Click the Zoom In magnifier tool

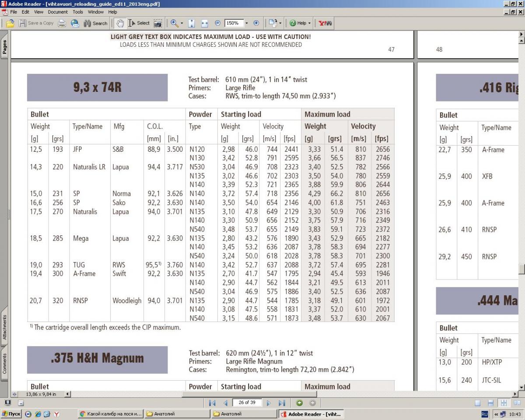pyautogui.click(x=175, y=23)
